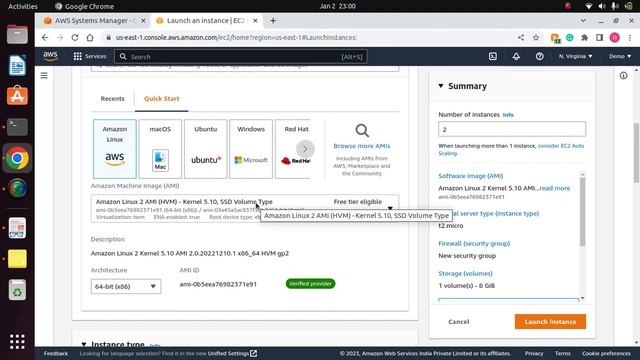Image resolution: width=640 pixels, height=360 pixels.
Task: Open the console side navigation hamburger
Action: [44, 76]
